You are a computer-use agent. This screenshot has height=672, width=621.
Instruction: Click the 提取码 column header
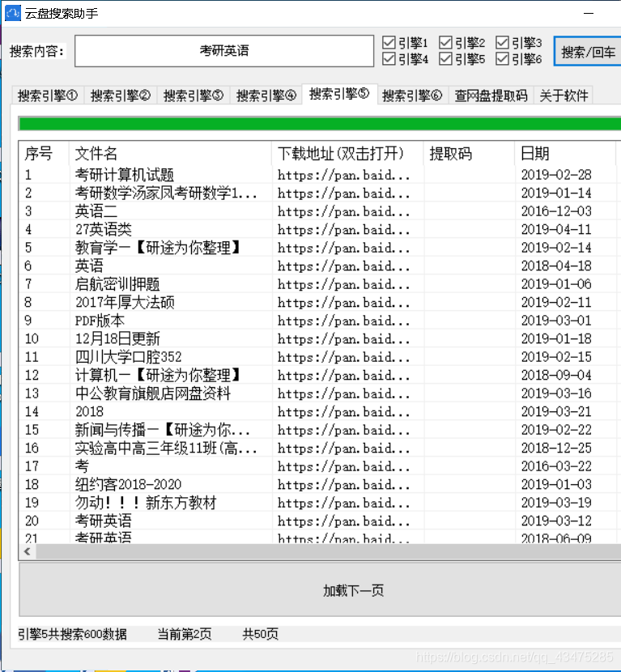[x=469, y=153]
